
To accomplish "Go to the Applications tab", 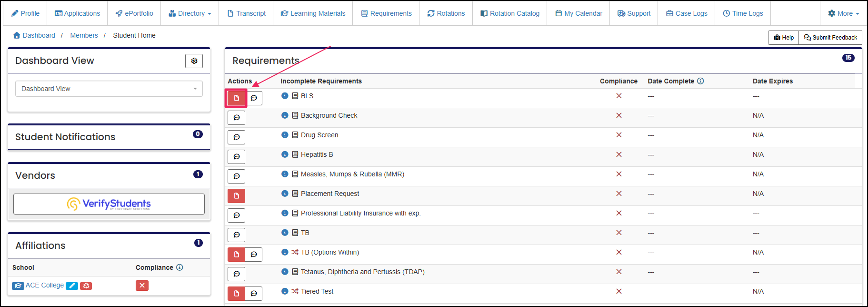I will pyautogui.click(x=77, y=13).
